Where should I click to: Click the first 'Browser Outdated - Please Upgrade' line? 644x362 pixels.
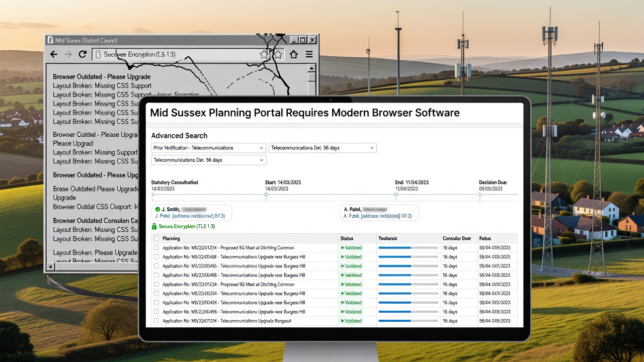pos(102,77)
